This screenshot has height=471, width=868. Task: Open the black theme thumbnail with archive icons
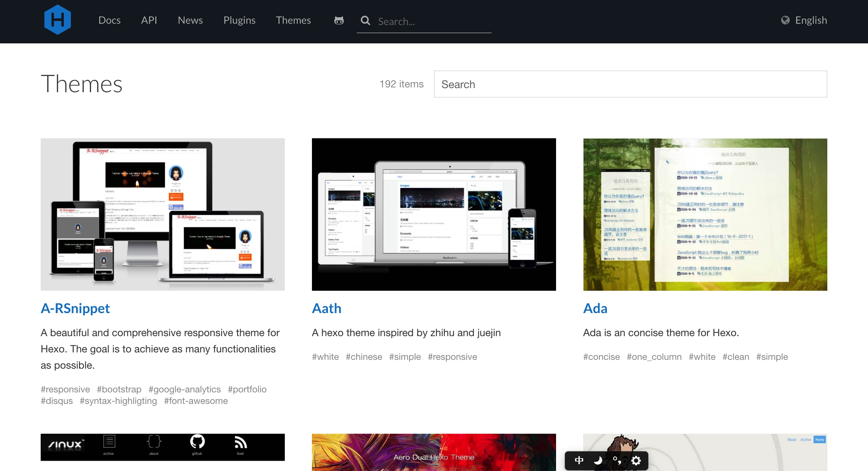tap(163, 447)
